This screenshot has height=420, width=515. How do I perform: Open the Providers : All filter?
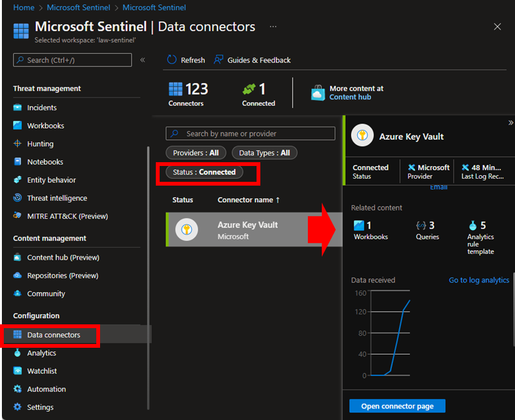[196, 153]
